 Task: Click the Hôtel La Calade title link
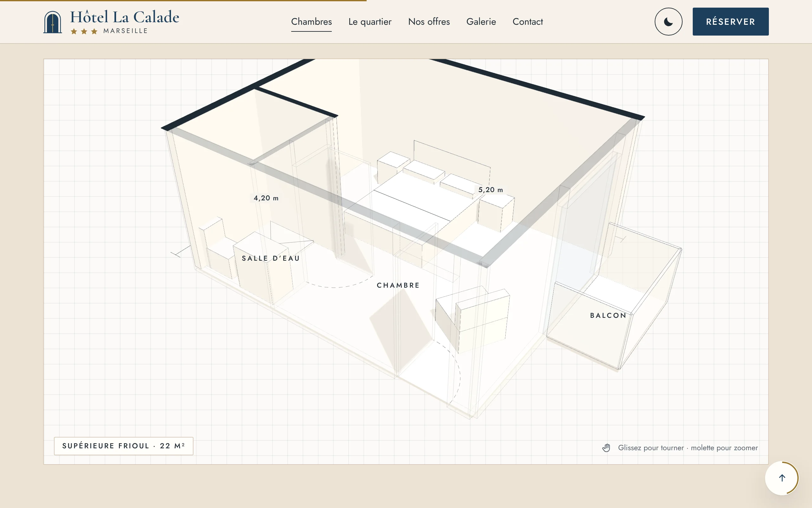click(124, 17)
